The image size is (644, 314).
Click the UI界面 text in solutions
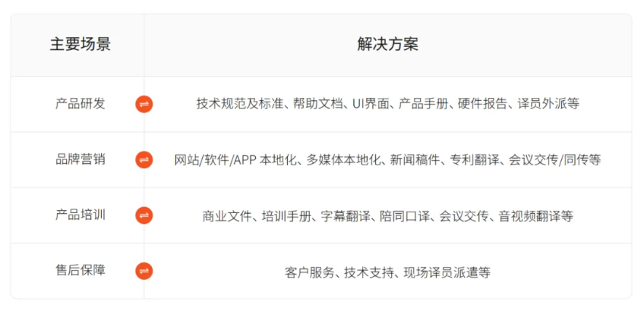coord(371,104)
